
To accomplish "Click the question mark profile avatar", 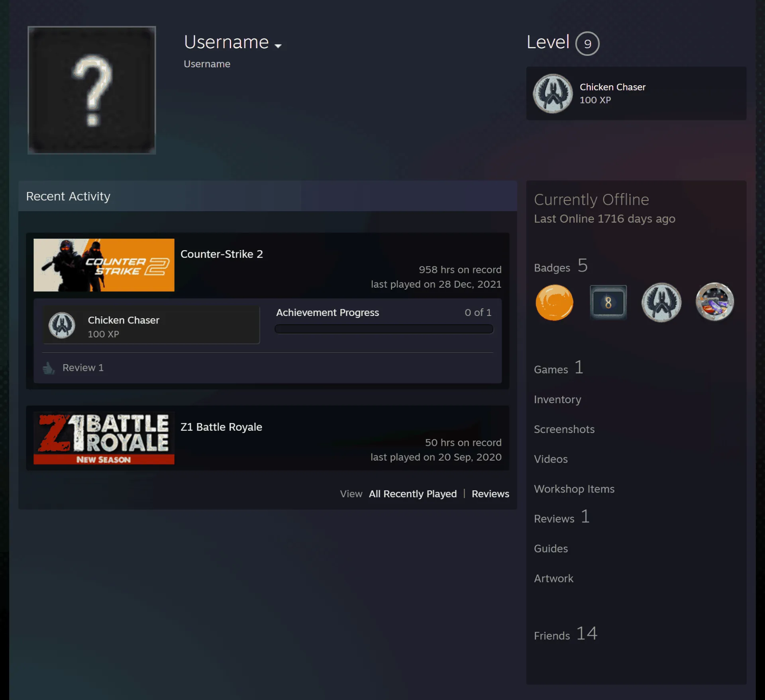I will coord(92,90).
